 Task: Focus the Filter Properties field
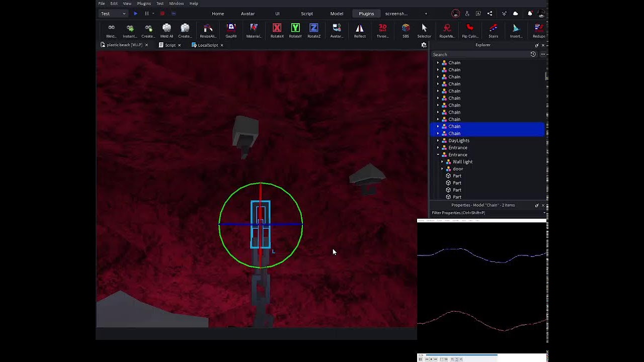(487, 213)
